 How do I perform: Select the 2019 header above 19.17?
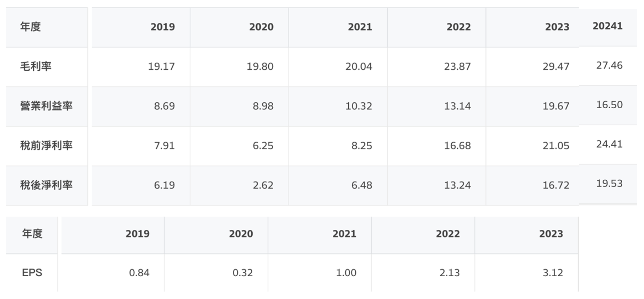pos(162,27)
